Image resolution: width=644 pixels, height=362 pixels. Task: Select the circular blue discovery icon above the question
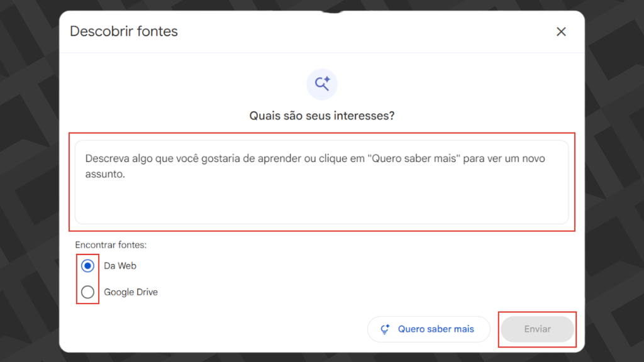pyautogui.click(x=322, y=84)
